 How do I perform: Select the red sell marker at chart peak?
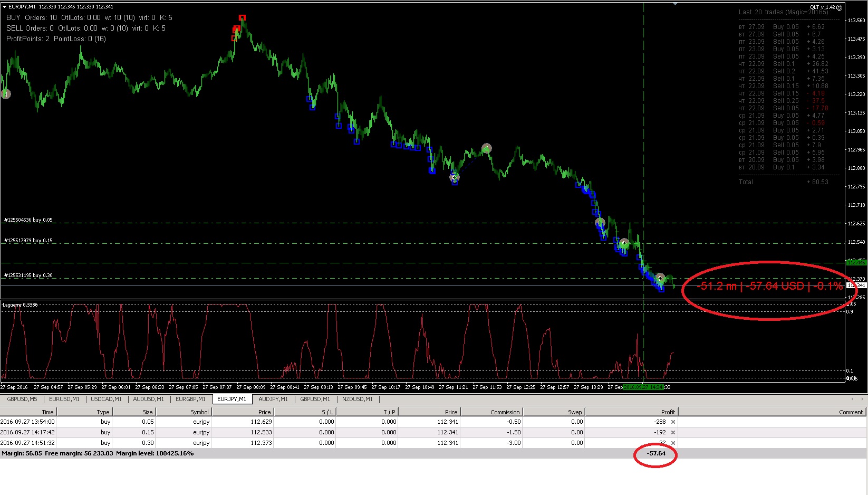(x=242, y=18)
